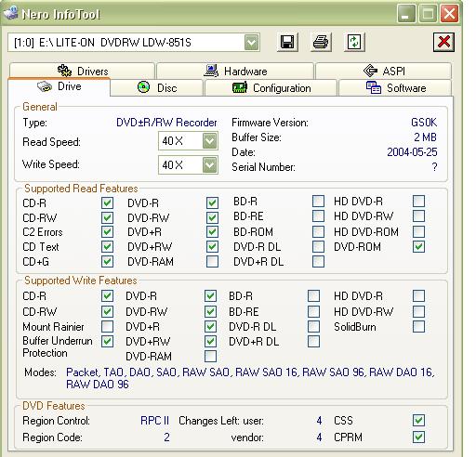The height and width of the screenshot is (457, 476).
Task: Toggle DVD+R DL checkbox under Write Features
Action: point(313,341)
